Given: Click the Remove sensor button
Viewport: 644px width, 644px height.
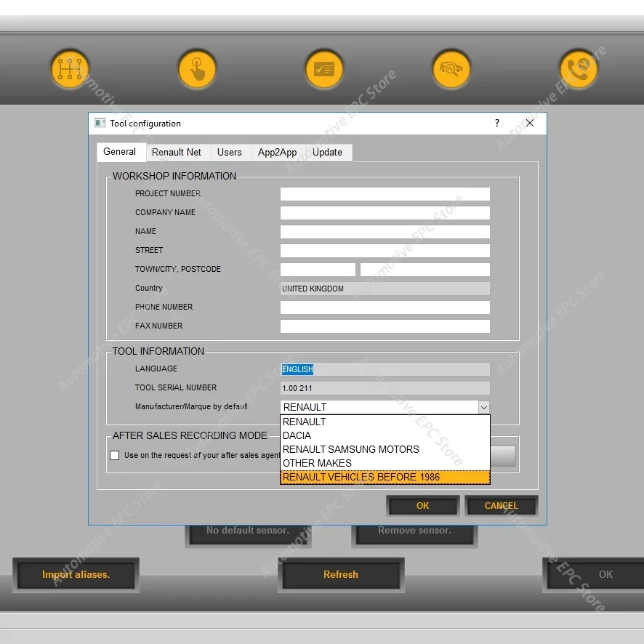Looking at the screenshot, I should coord(414,534).
